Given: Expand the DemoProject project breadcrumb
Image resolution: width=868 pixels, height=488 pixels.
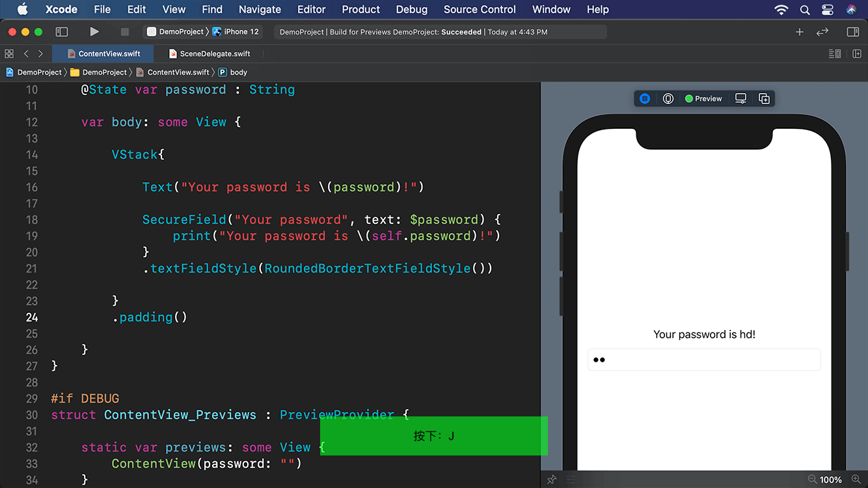Looking at the screenshot, I should (x=34, y=72).
